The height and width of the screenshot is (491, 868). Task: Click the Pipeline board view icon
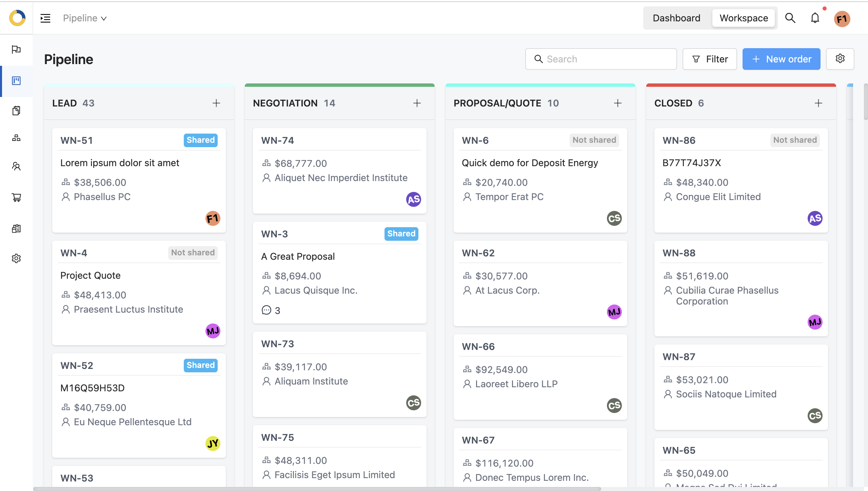click(17, 80)
